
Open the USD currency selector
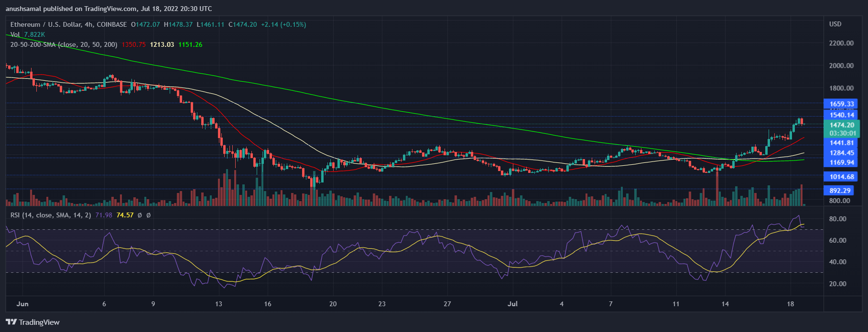point(835,24)
